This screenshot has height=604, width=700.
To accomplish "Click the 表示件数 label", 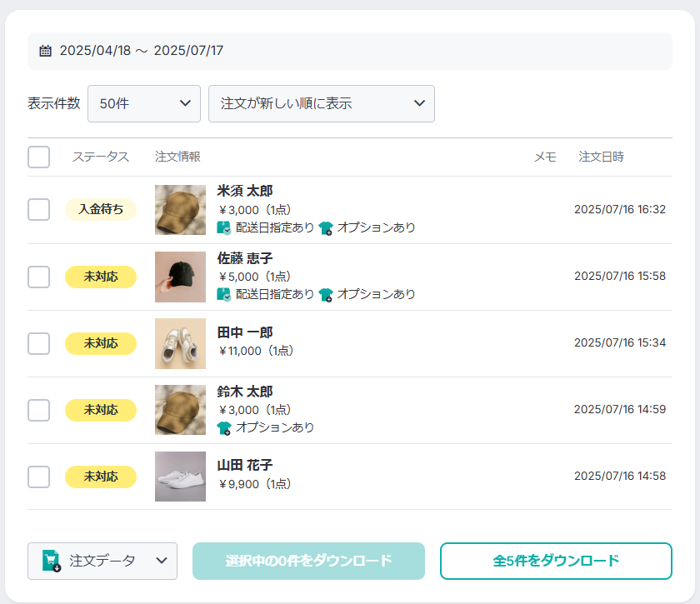I will click(53, 103).
